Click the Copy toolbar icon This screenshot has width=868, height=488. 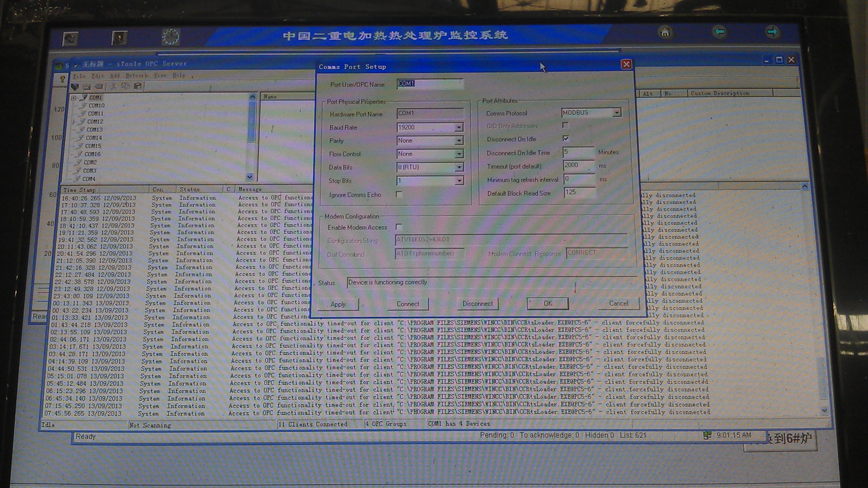[125, 86]
